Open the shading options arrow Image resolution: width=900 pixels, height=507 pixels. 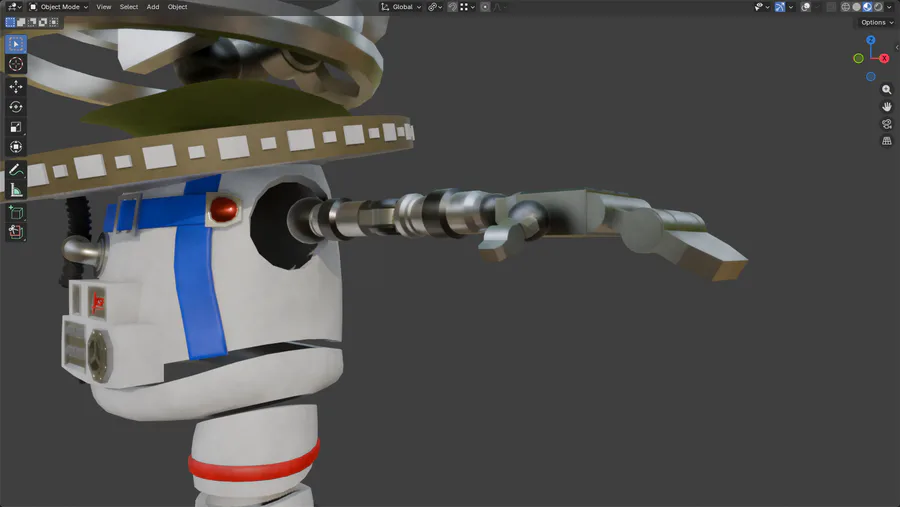tap(891, 7)
